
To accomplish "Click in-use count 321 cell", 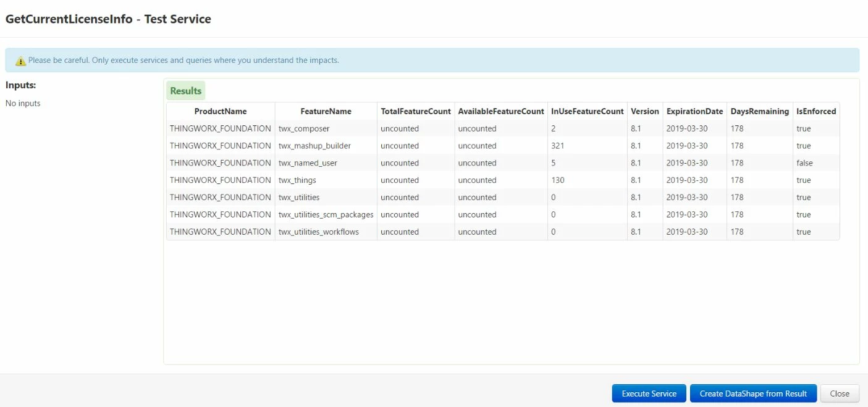I will pos(588,146).
